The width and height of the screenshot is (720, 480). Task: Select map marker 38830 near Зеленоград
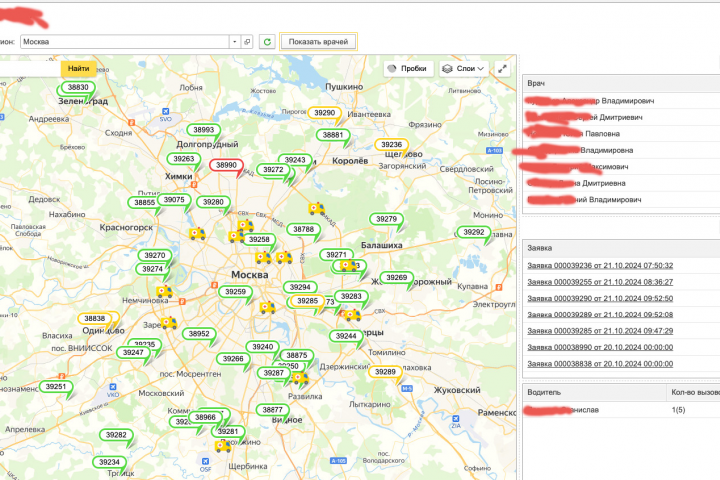(78, 87)
